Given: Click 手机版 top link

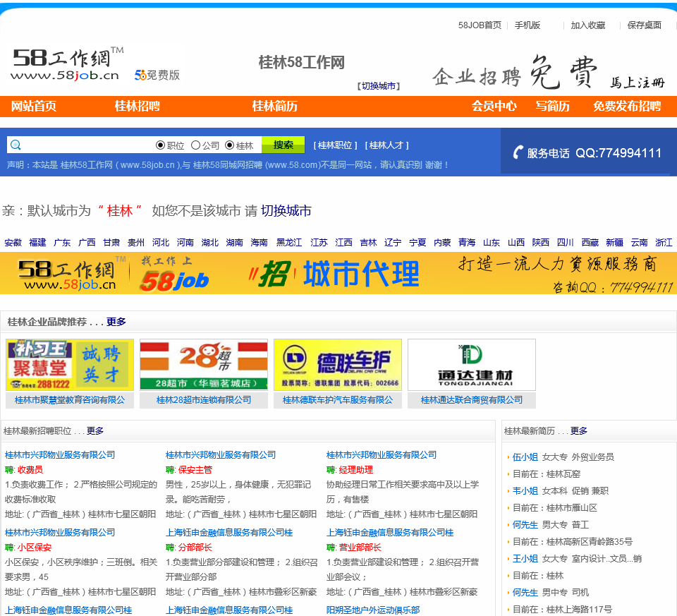Looking at the screenshot, I should (527, 25).
